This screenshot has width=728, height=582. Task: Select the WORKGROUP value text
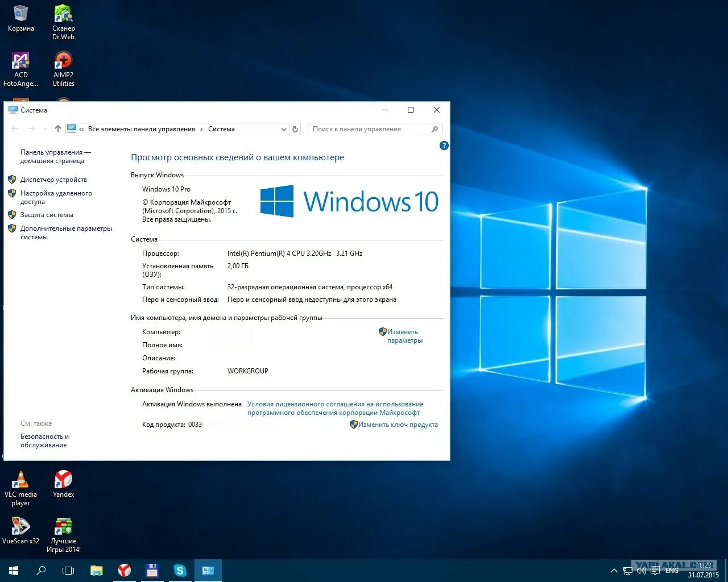247,371
